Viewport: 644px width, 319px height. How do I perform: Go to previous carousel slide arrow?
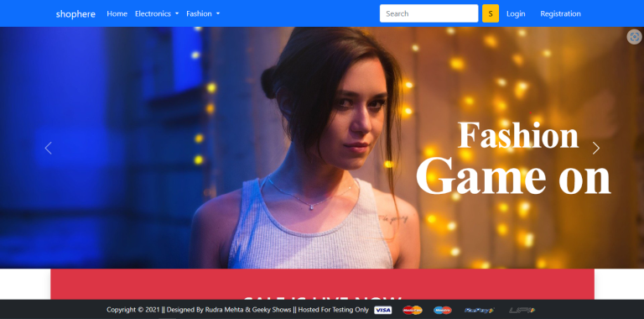[48, 148]
